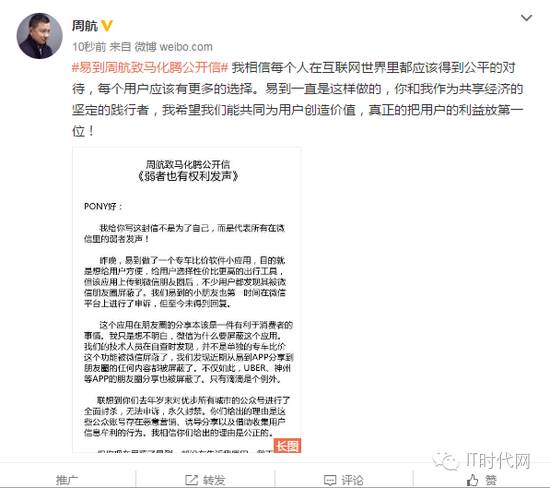Image resolution: width=550 pixels, height=488 pixels.
Task: Click the letter title 弱者也有权利发声
Action: (x=188, y=176)
